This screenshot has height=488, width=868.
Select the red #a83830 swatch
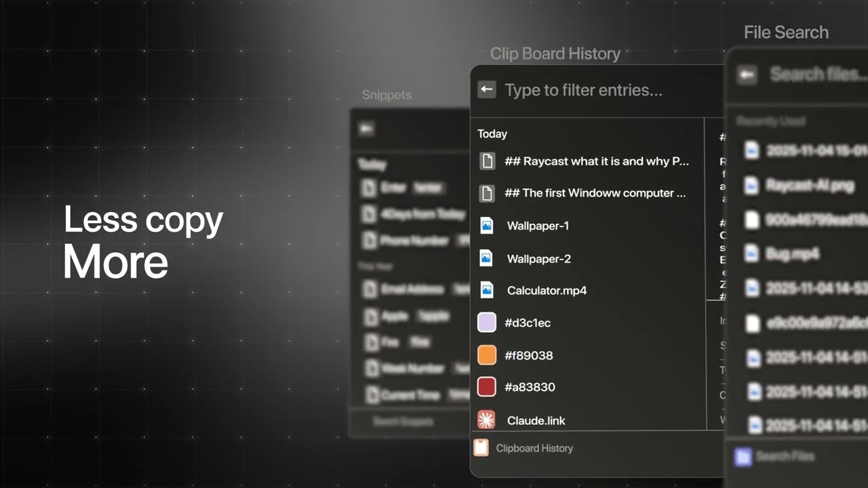[x=487, y=387]
